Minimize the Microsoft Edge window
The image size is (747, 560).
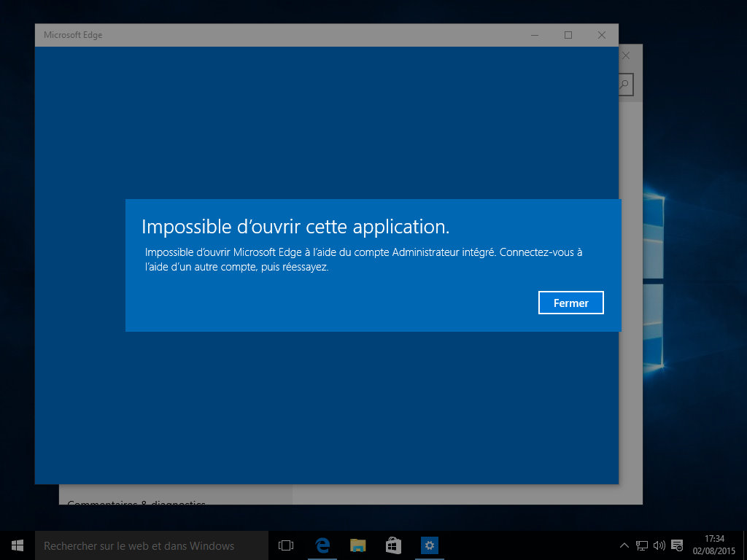(535, 35)
